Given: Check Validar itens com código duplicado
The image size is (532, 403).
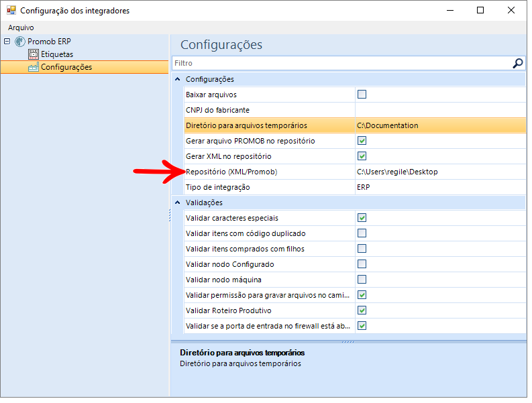Looking at the screenshot, I should [362, 233].
